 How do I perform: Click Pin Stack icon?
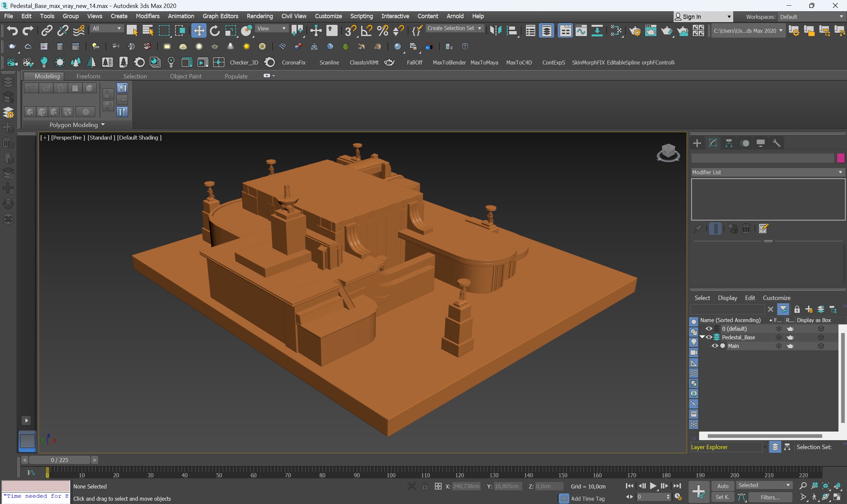698,229
